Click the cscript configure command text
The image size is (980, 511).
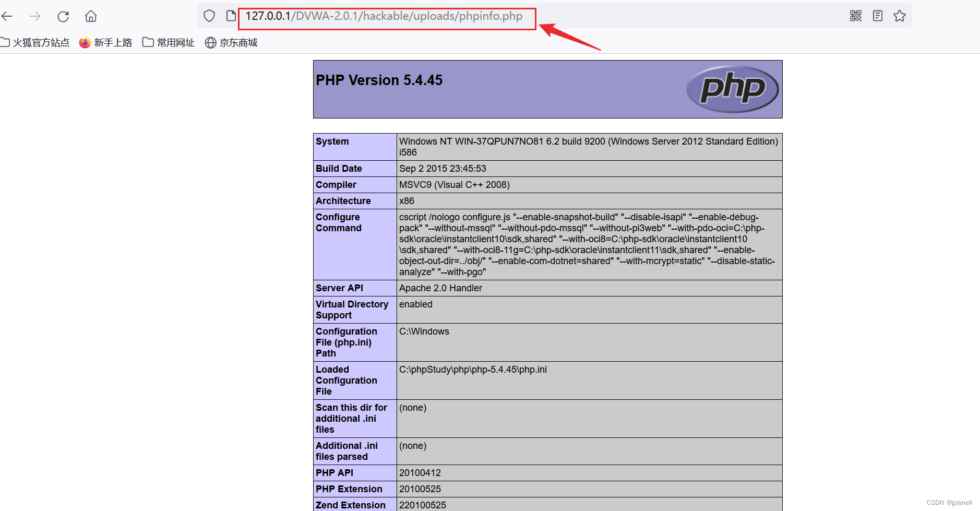coord(587,244)
